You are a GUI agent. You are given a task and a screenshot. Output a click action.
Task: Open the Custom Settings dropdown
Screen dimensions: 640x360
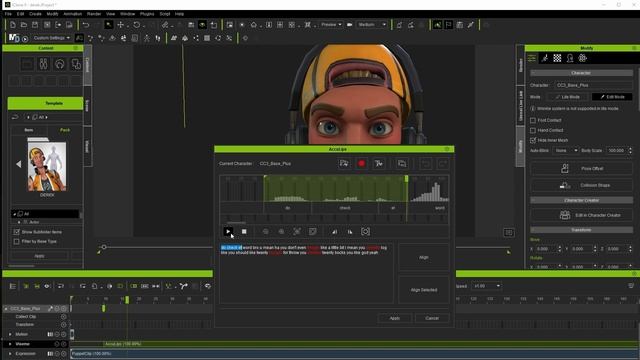point(51,38)
